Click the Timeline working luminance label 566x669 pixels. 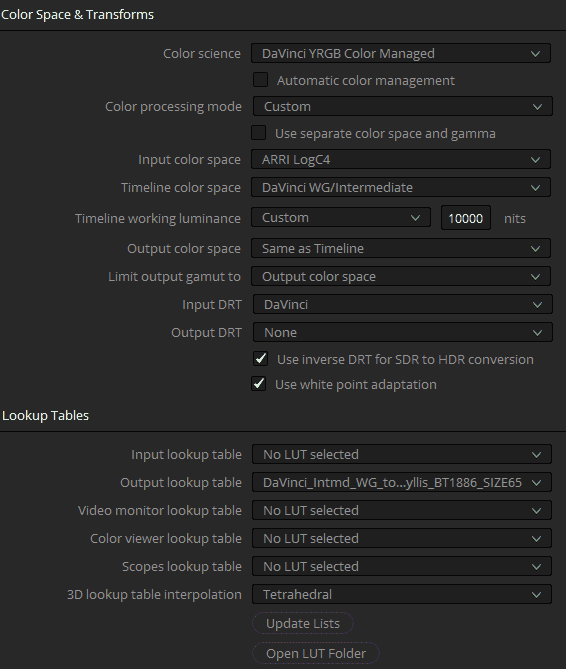click(x=158, y=218)
